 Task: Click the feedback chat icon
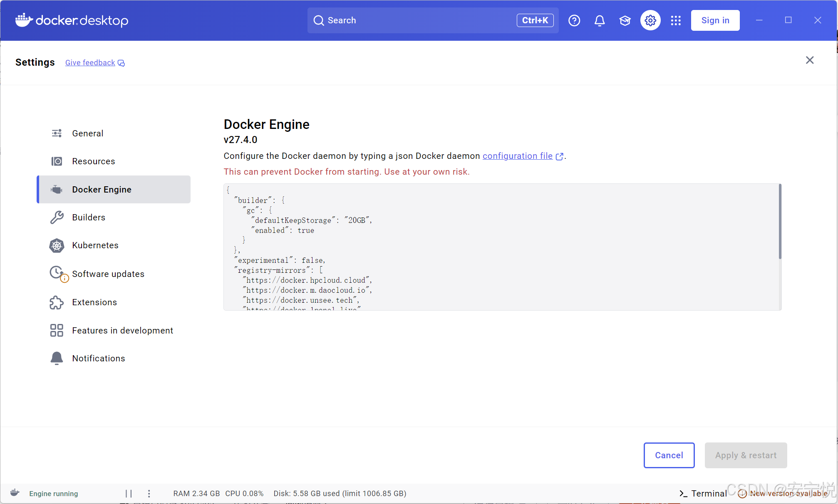tap(121, 63)
